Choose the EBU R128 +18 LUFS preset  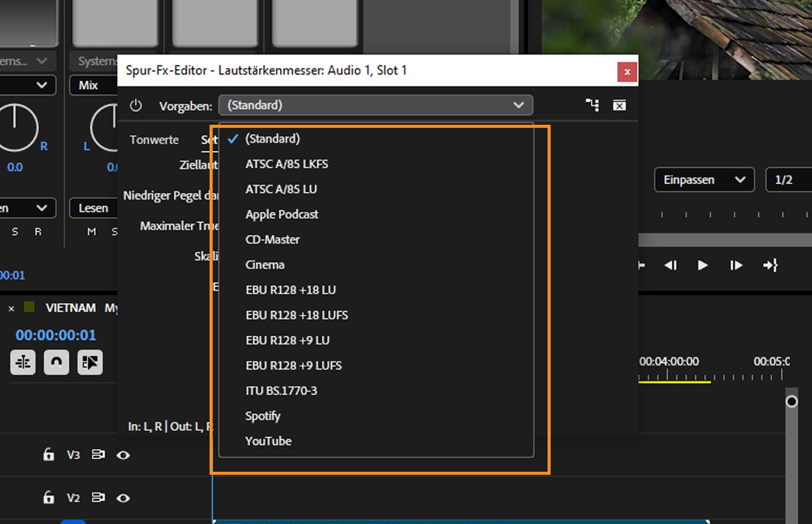coord(376,315)
